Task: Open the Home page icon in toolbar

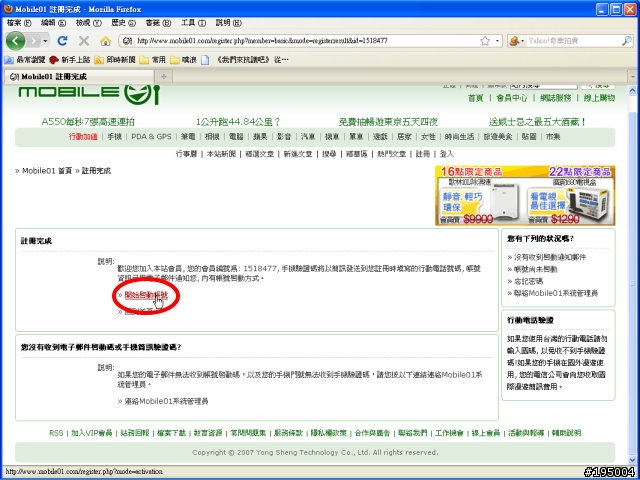Action: [105, 41]
